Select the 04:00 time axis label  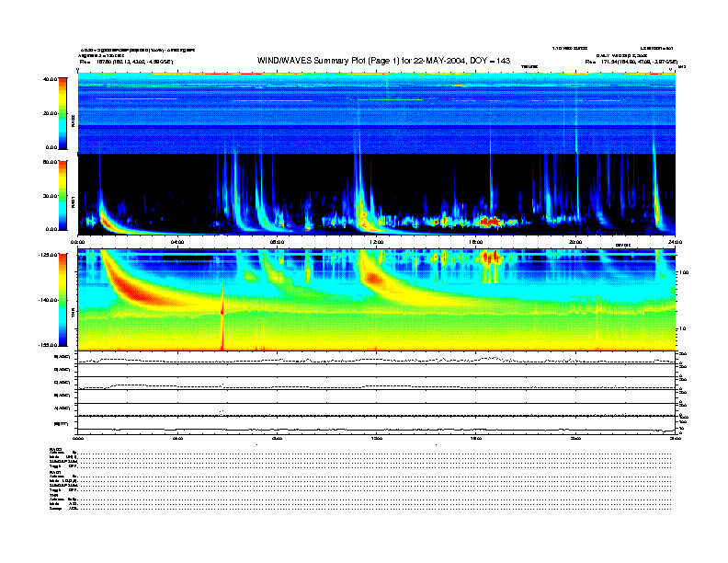pyautogui.click(x=177, y=241)
